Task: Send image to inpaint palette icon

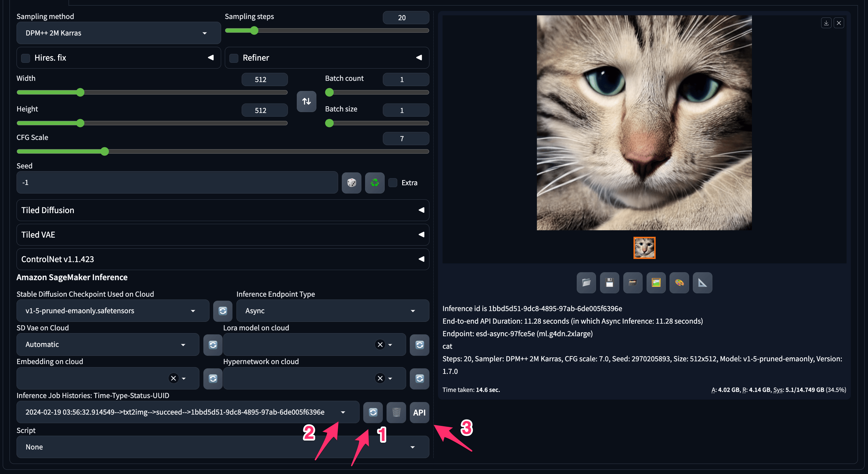Action: (x=679, y=283)
